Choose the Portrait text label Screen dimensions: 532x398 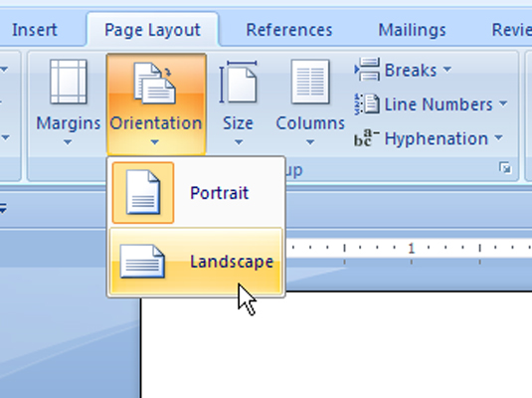[219, 193]
